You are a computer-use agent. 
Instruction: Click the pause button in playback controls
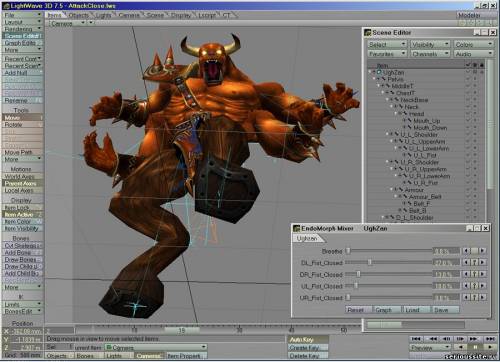(476, 347)
